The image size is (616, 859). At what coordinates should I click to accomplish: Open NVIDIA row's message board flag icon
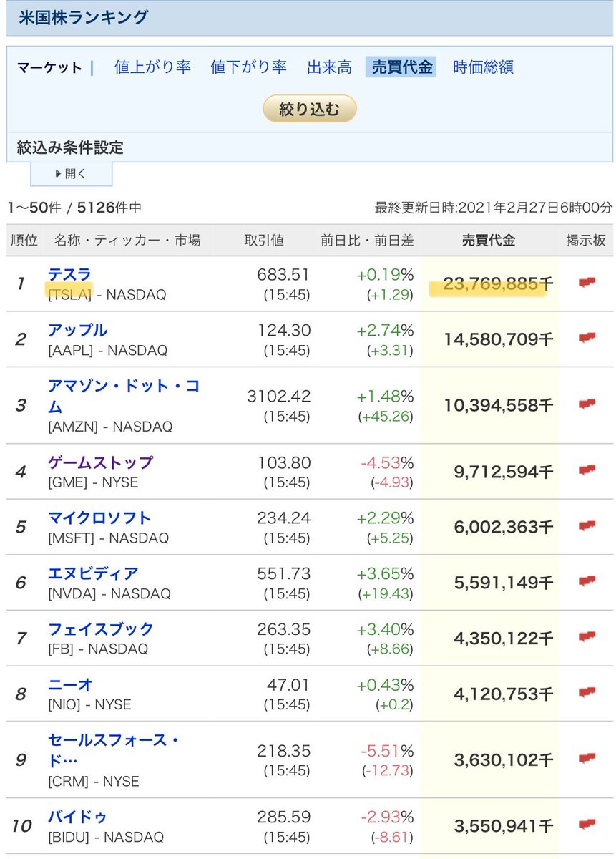click(587, 581)
